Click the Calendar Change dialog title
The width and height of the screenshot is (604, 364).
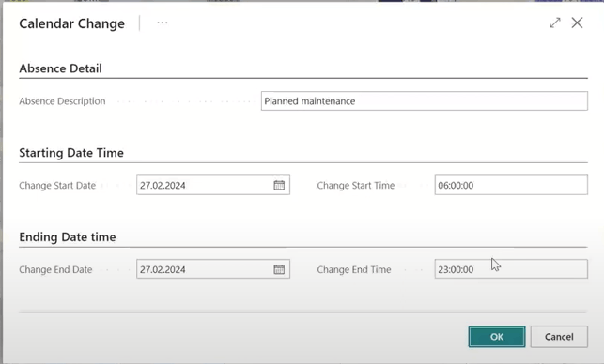click(72, 23)
